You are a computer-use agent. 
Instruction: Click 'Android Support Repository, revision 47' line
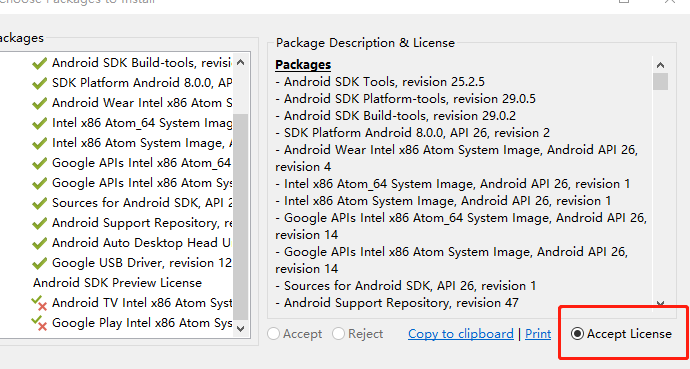pyautogui.click(x=401, y=303)
